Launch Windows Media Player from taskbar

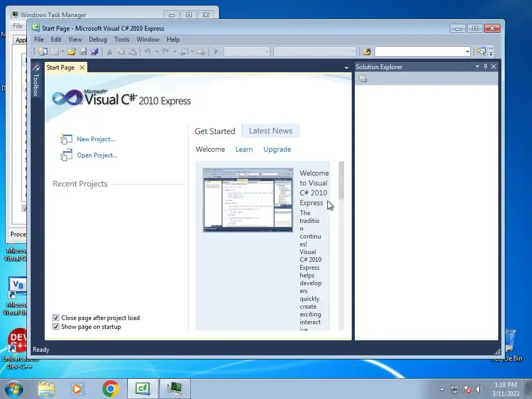tap(77, 389)
